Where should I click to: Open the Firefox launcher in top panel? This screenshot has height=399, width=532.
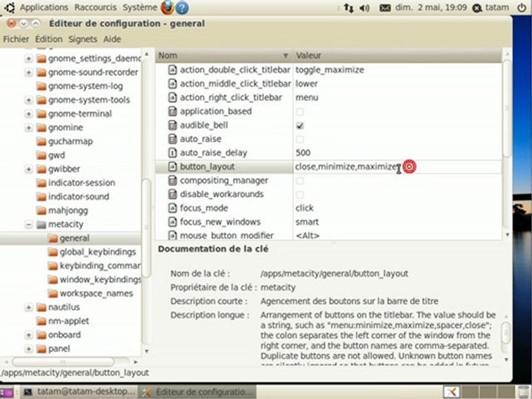tap(167, 7)
